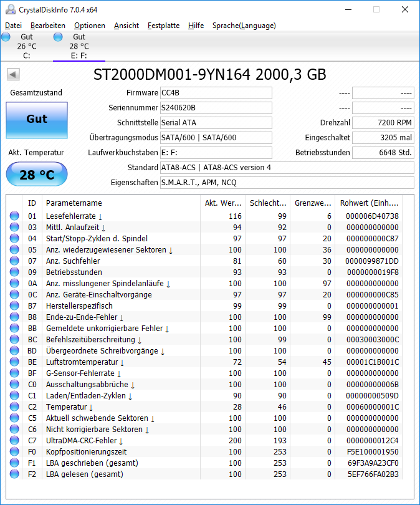Open the Hilfe menu
The width and height of the screenshot is (420, 505).
click(x=196, y=26)
